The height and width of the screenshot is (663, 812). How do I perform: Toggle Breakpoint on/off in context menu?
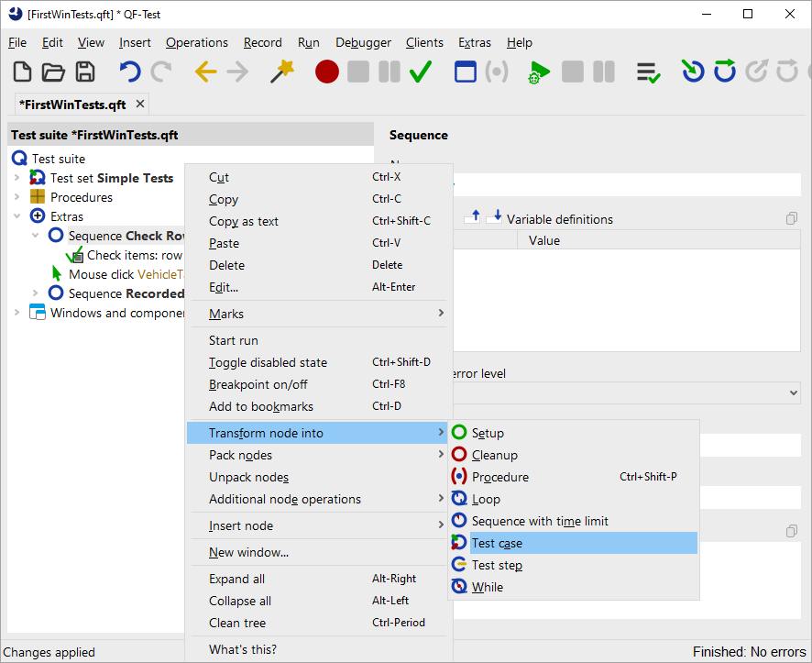pos(258,384)
